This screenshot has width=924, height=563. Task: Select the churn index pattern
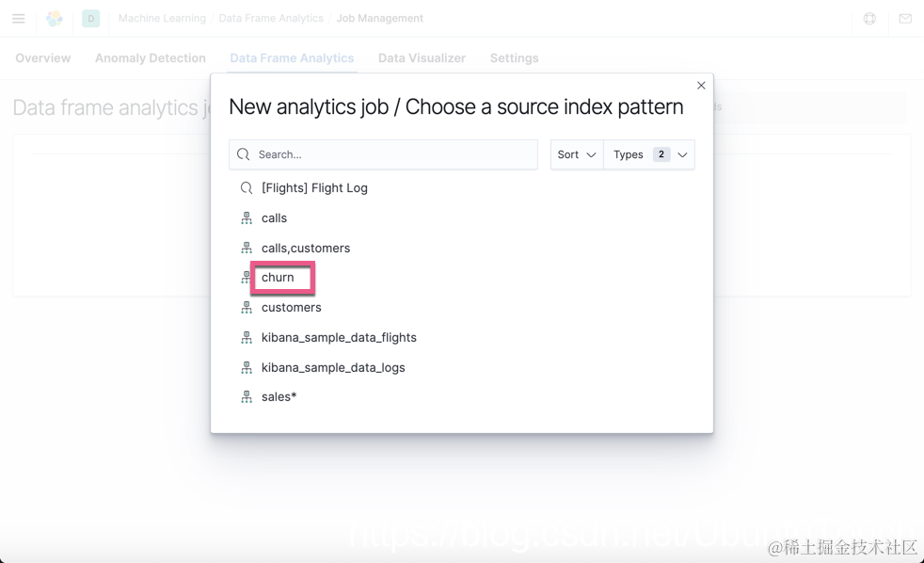[278, 278]
